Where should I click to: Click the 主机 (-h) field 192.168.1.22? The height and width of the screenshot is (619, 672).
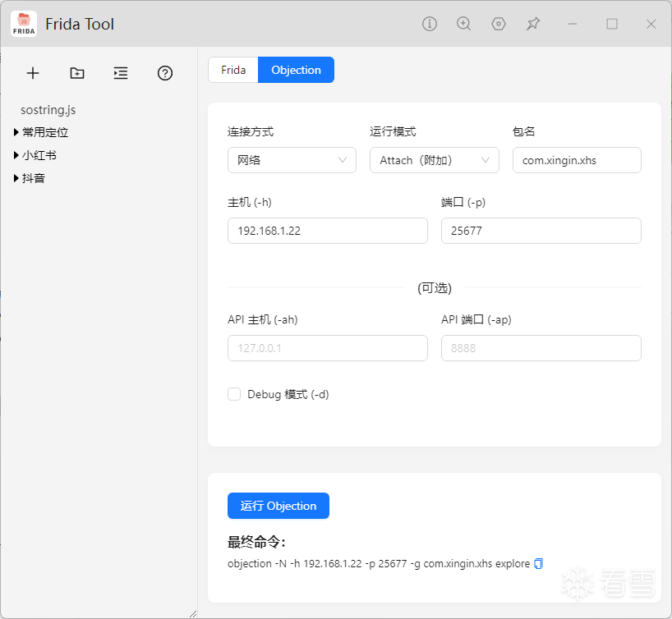pos(328,231)
